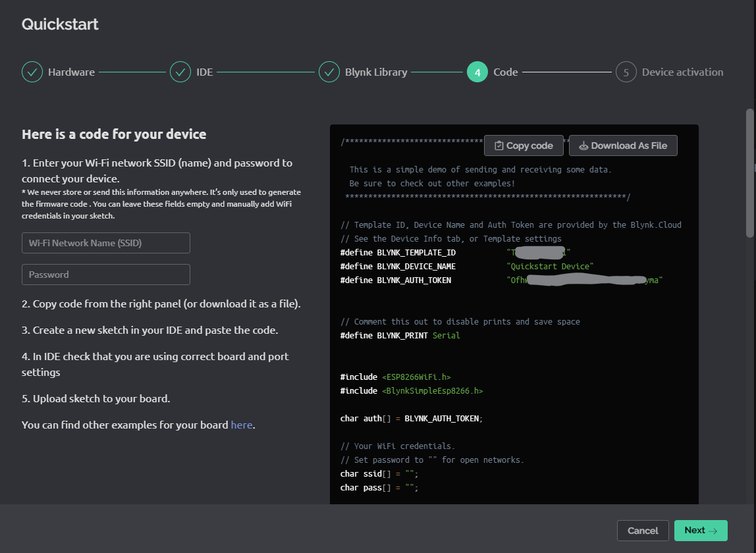Cancel the Quickstart wizard
The width and height of the screenshot is (756, 553).
coord(643,531)
